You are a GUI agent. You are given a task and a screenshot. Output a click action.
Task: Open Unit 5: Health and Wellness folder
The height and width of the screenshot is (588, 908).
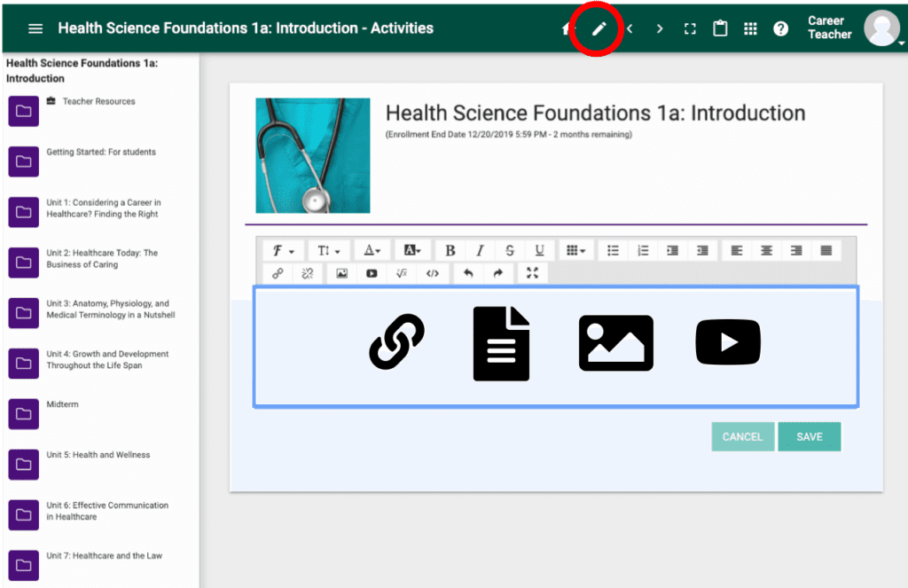click(24, 464)
